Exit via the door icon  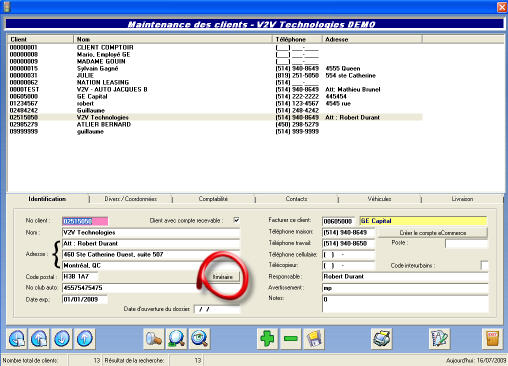pyautogui.click(x=492, y=339)
